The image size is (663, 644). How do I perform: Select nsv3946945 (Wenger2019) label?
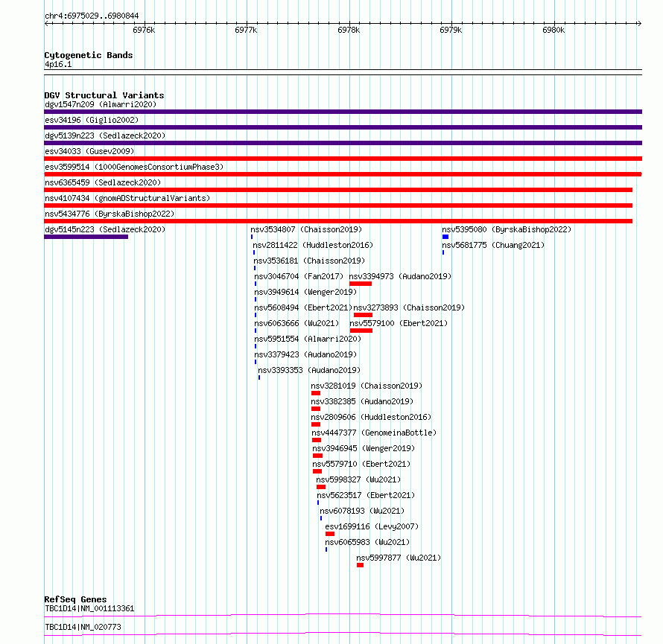364,448
